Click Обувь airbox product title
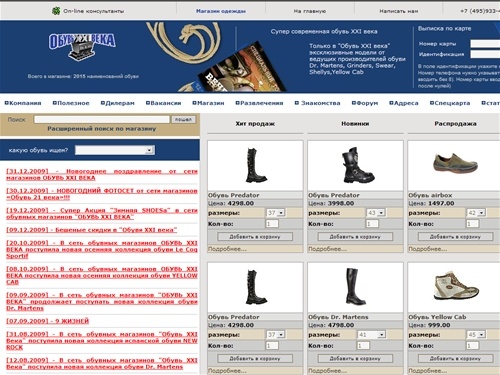Image resolution: width=500 pixels, height=375 pixels. pyautogui.click(x=430, y=195)
